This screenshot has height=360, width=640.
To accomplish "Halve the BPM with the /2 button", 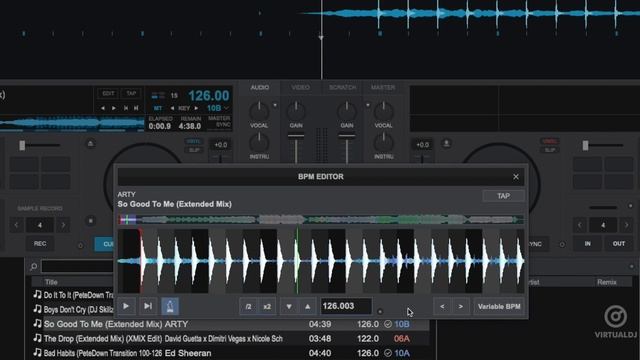I will click(x=248, y=307).
